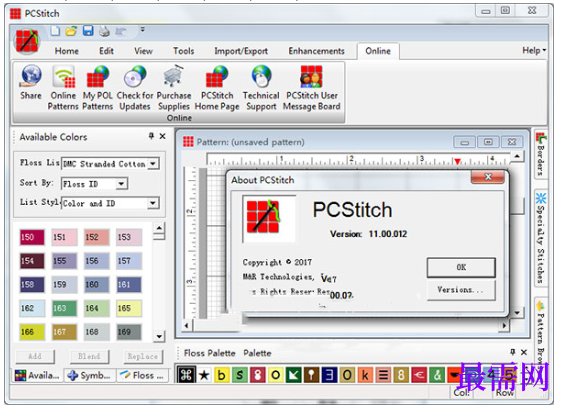The image size is (568, 408).
Task: Open My POL Patterns
Action: point(98,76)
